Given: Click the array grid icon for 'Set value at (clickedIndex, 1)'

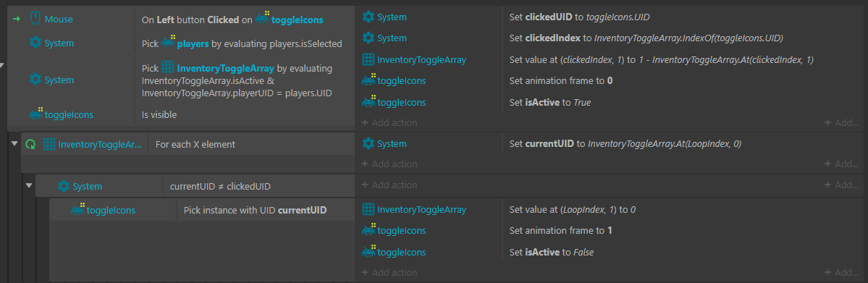Looking at the screenshot, I should [368, 59].
